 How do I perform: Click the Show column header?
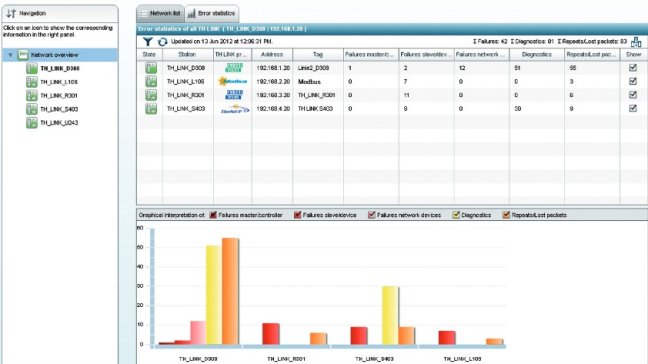[x=634, y=55]
